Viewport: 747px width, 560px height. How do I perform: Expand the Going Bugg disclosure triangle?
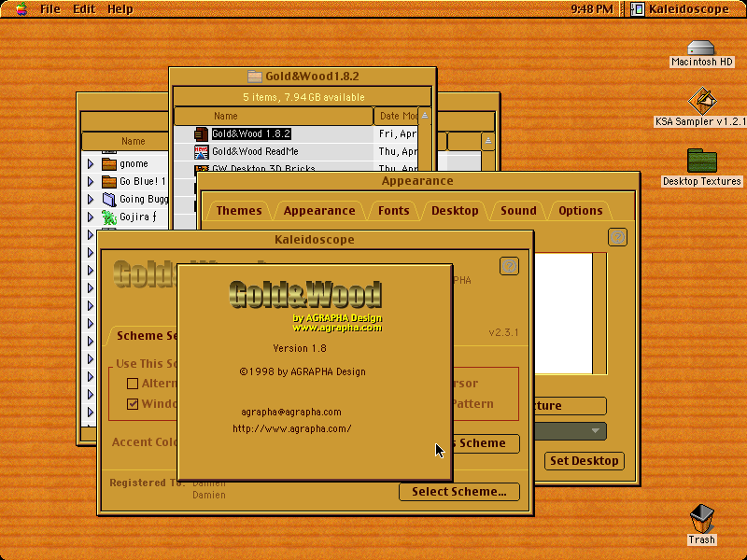pyautogui.click(x=91, y=199)
